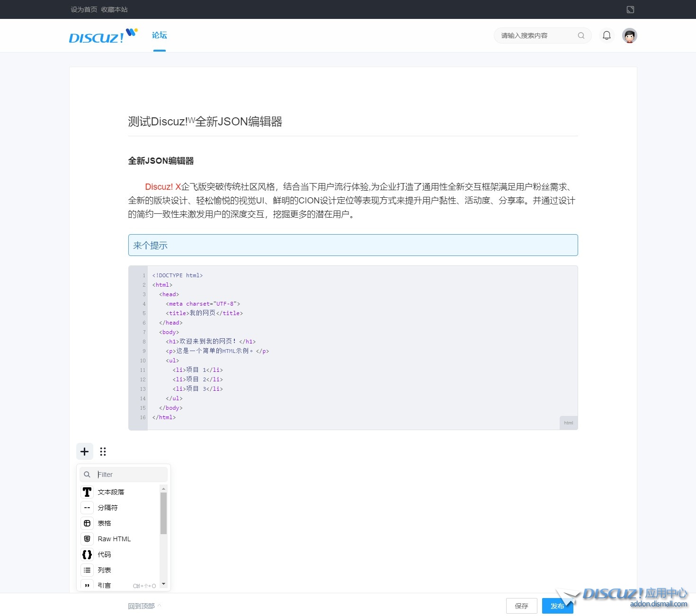Select the 文本段落 text block icon

point(87,492)
